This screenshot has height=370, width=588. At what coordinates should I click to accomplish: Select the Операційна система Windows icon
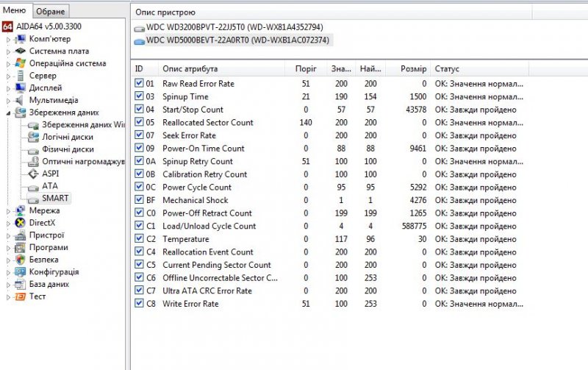(21, 64)
